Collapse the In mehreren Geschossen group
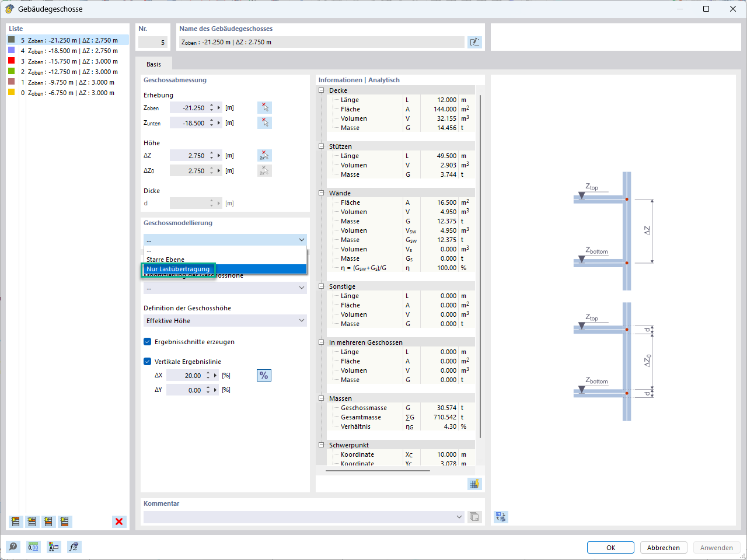Viewport: 747px width, 560px height. click(x=321, y=342)
